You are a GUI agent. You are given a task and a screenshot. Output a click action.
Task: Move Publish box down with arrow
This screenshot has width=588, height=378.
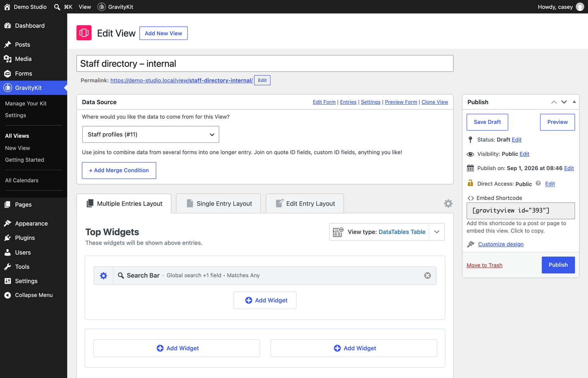coord(564,102)
